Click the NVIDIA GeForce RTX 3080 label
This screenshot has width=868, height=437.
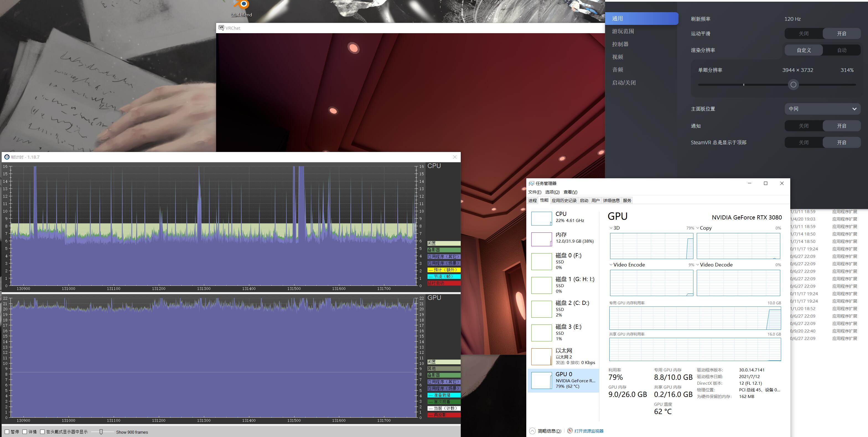(747, 218)
